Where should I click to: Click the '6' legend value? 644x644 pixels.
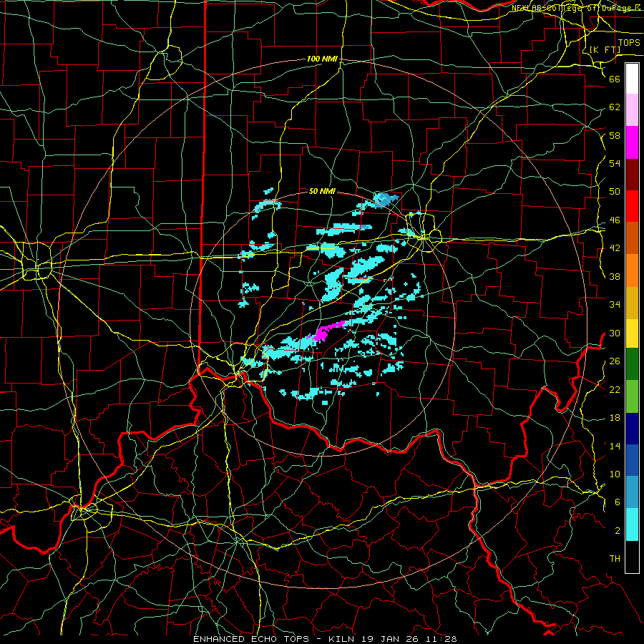tap(617, 502)
